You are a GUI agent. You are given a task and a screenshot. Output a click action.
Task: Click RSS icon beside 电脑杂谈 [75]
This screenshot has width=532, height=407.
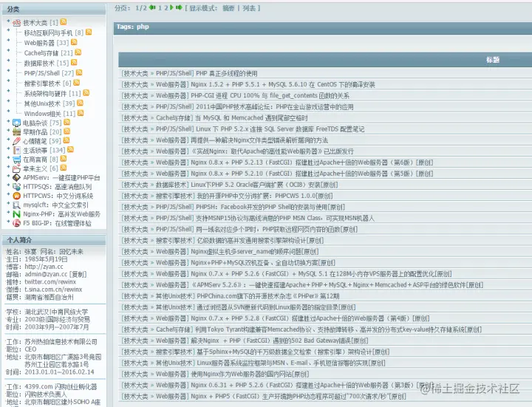66,122
